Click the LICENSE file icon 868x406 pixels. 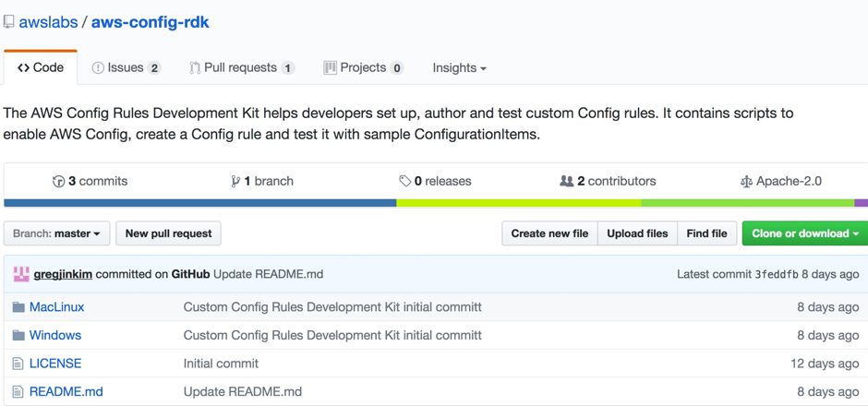(18, 364)
